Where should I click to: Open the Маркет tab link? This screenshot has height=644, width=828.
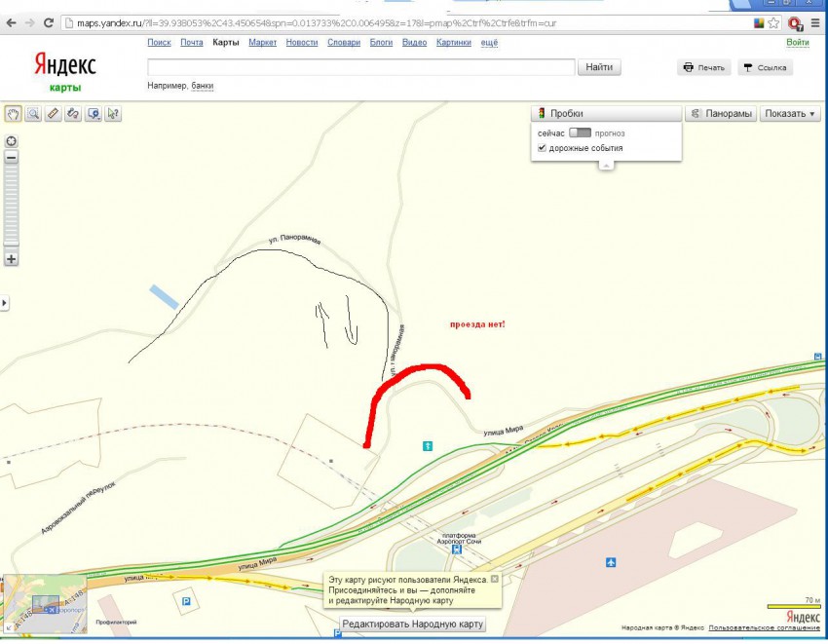click(x=262, y=43)
